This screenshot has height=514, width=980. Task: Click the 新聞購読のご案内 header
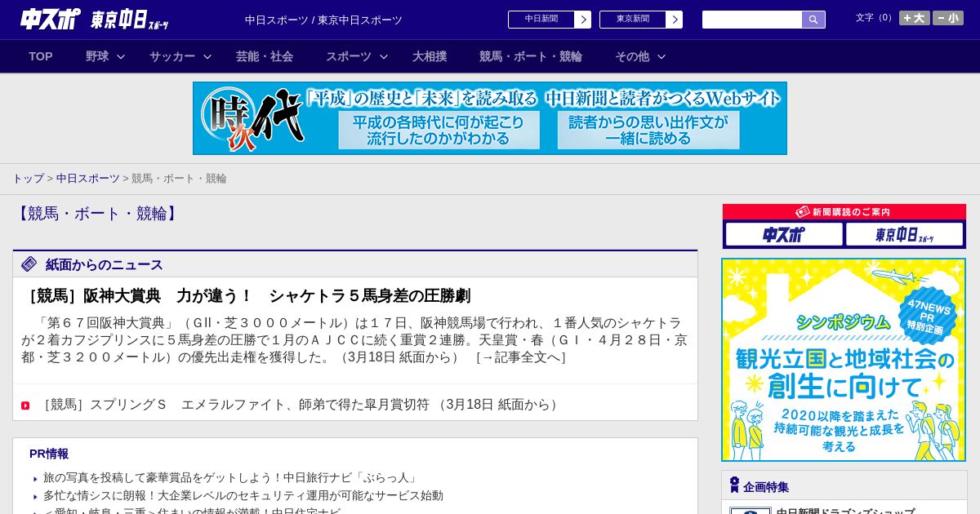click(x=844, y=212)
